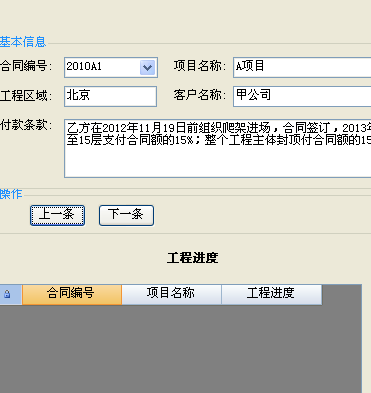The image size is (371, 393).
Task: Open the 合同编号 dropdown arrow
Action: tap(147, 68)
